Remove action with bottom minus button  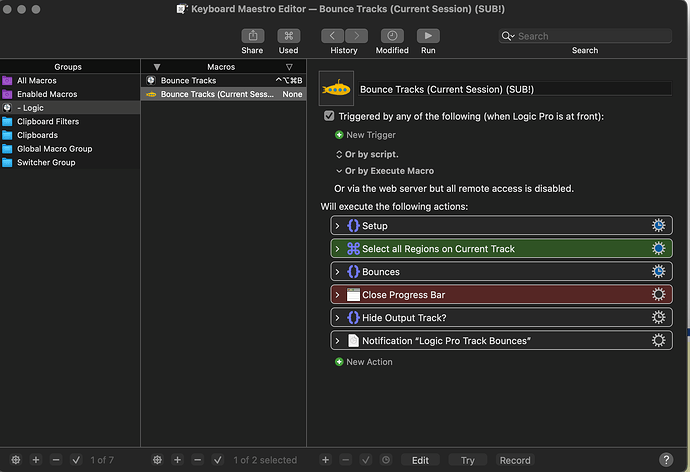click(x=345, y=460)
